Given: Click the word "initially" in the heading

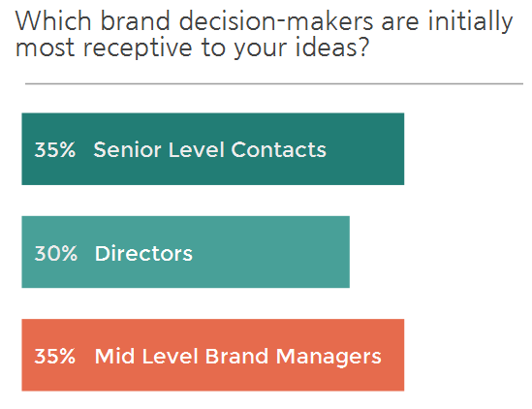Looking at the screenshot, I should click(x=471, y=22).
